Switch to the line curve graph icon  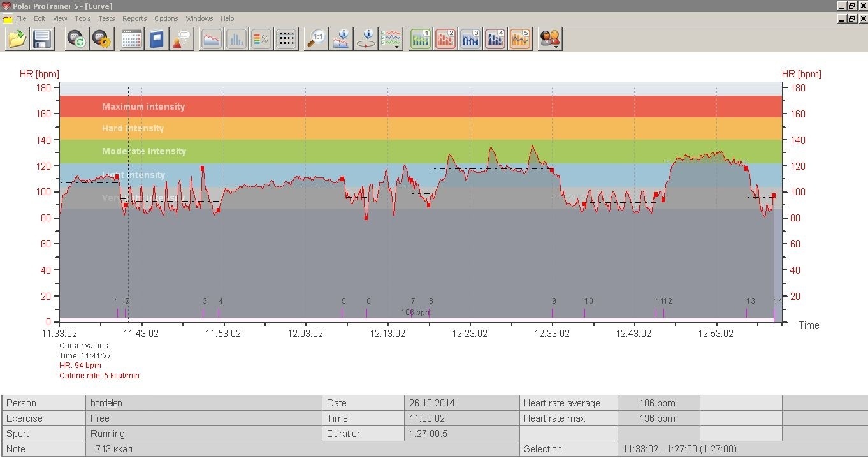tap(212, 40)
